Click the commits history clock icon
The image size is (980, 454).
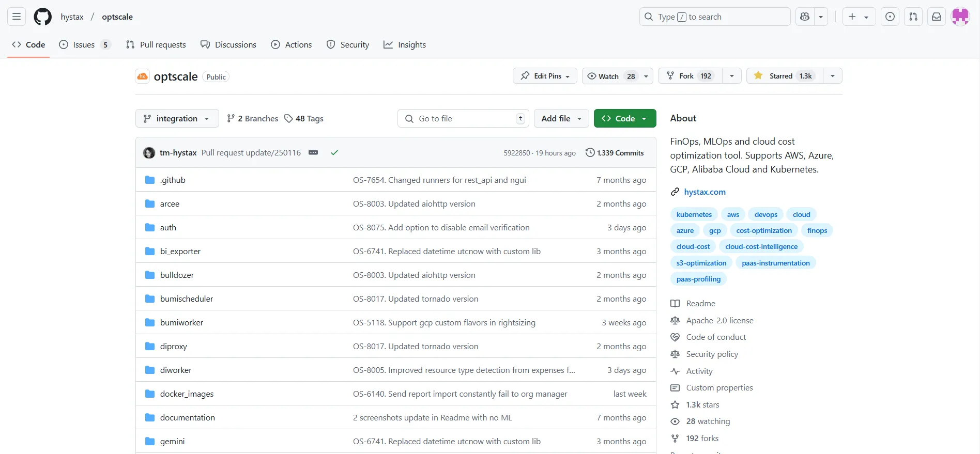click(x=590, y=152)
